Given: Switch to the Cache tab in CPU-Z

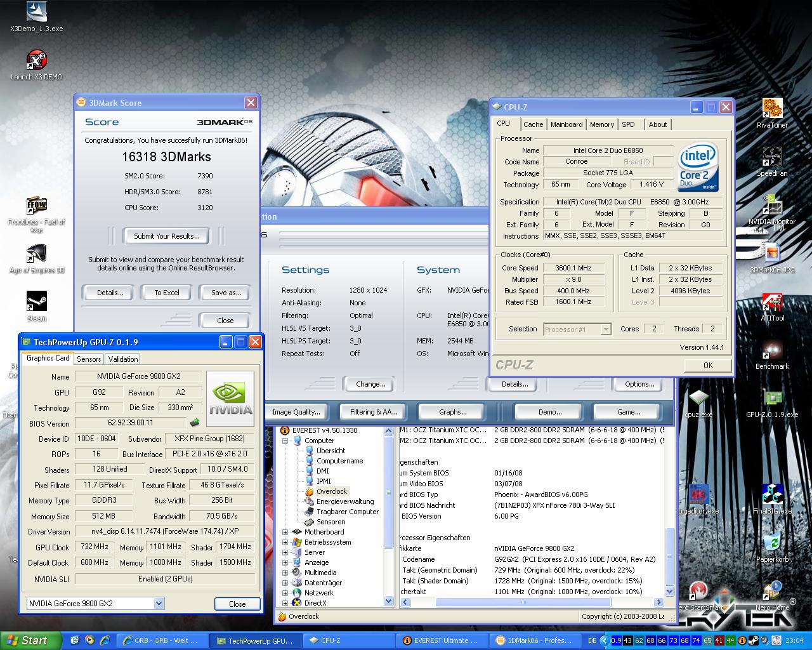Looking at the screenshot, I should (533, 124).
